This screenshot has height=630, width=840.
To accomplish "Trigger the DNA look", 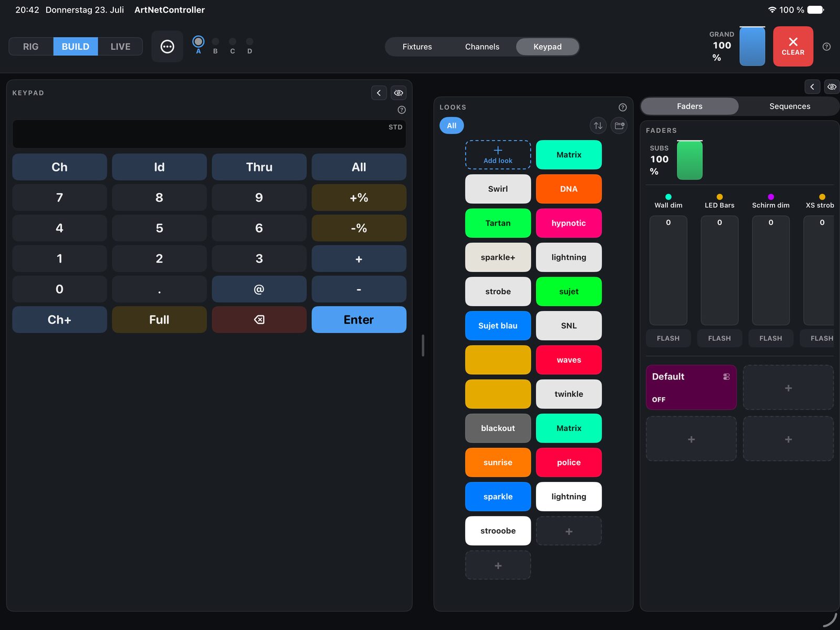I will (x=569, y=189).
